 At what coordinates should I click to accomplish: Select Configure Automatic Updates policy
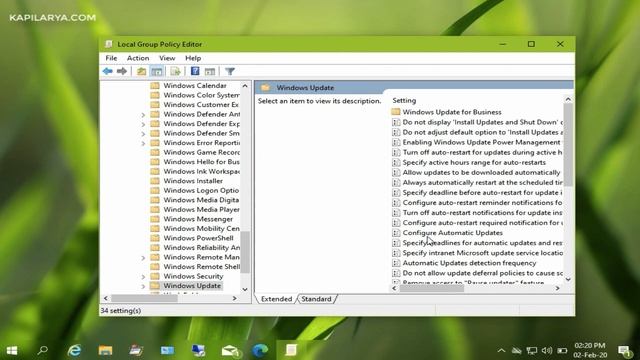[452, 233]
